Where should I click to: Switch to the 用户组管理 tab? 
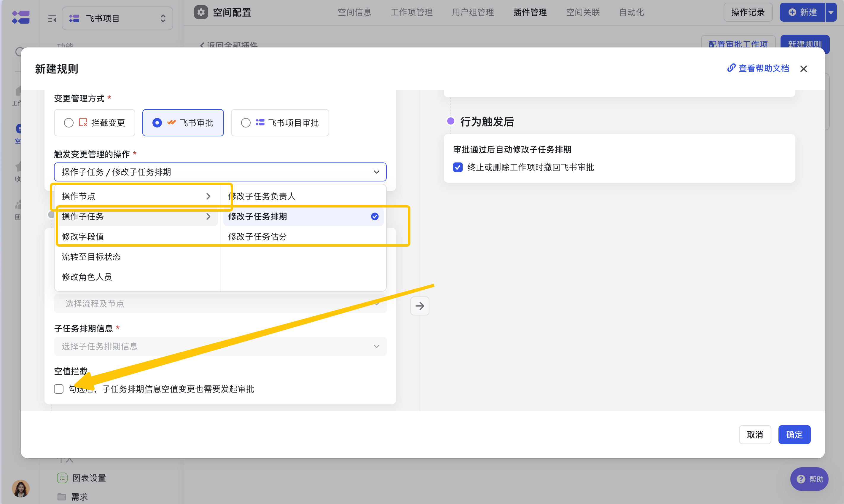[472, 12]
